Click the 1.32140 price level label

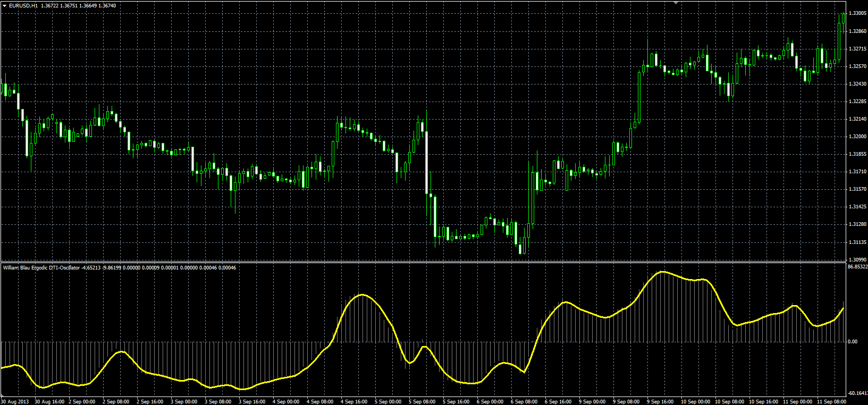tap(857, 119)
